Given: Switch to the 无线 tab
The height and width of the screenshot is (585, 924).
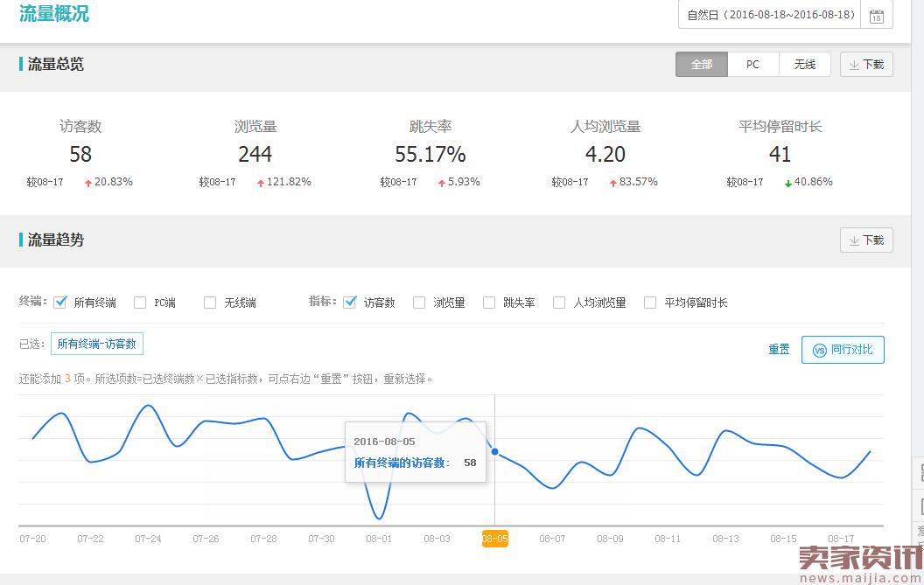Looking at the screenshot, I should [804, 65].
